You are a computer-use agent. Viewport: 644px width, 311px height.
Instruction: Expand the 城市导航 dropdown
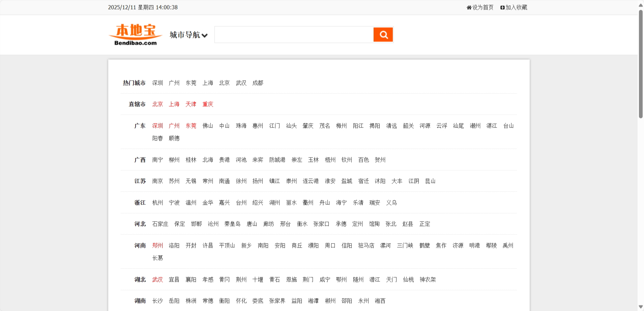pyautogui.click(x=185, y=35)
